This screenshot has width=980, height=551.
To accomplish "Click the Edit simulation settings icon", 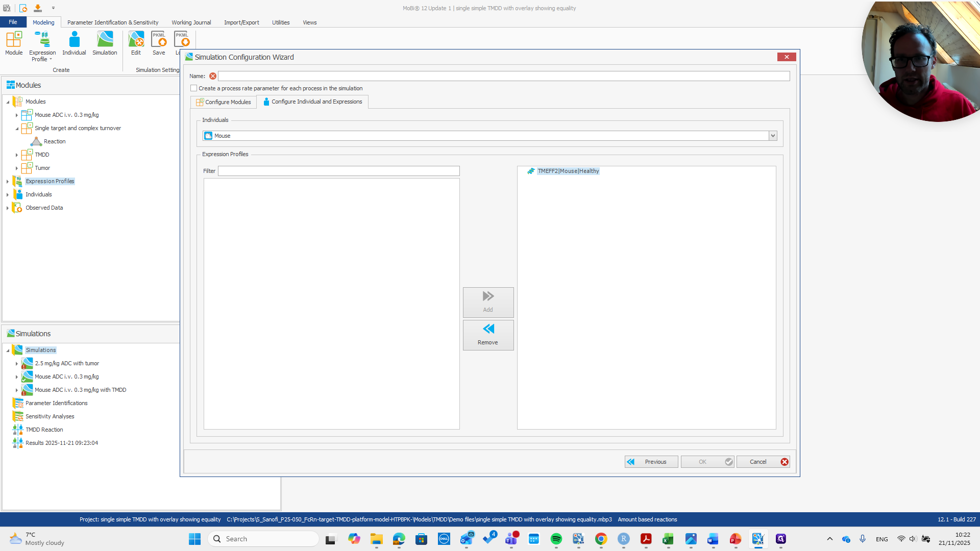I will [x=136, y=40].
